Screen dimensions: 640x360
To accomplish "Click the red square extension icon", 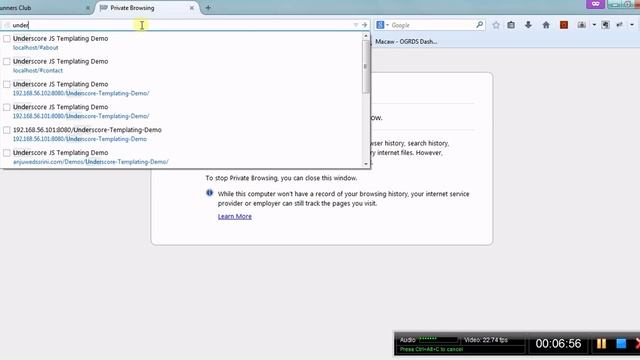I will 564,25.
